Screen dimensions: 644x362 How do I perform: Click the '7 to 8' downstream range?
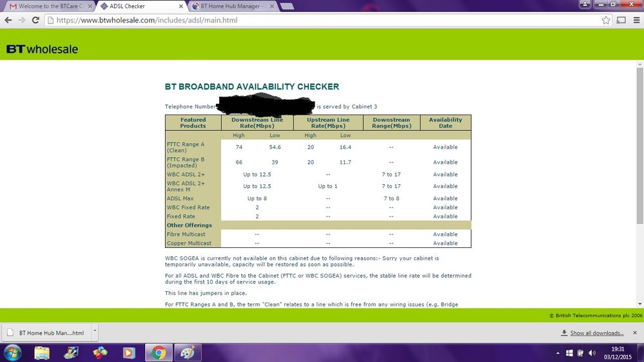[391, 198]
